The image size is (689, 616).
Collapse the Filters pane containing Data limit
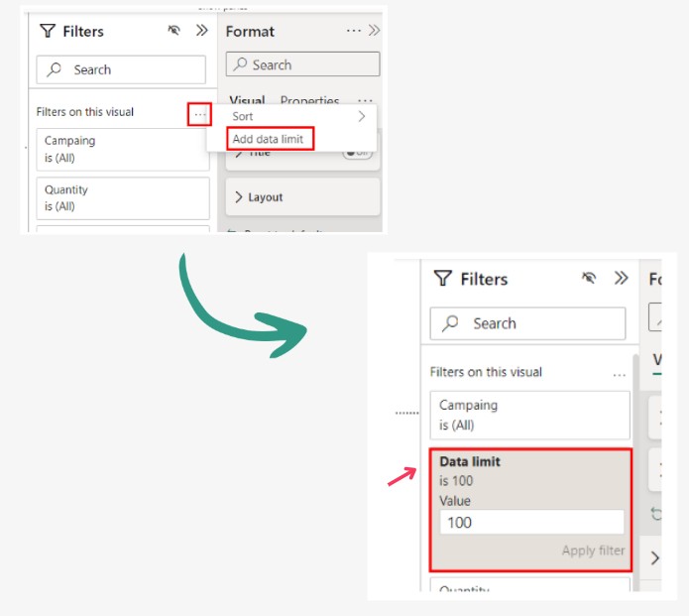622,279
